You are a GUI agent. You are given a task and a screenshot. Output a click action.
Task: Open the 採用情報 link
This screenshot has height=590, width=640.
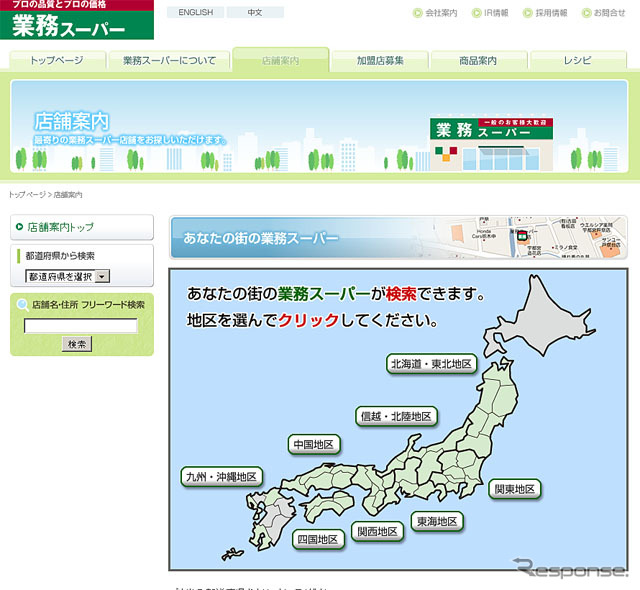point(551,13)
